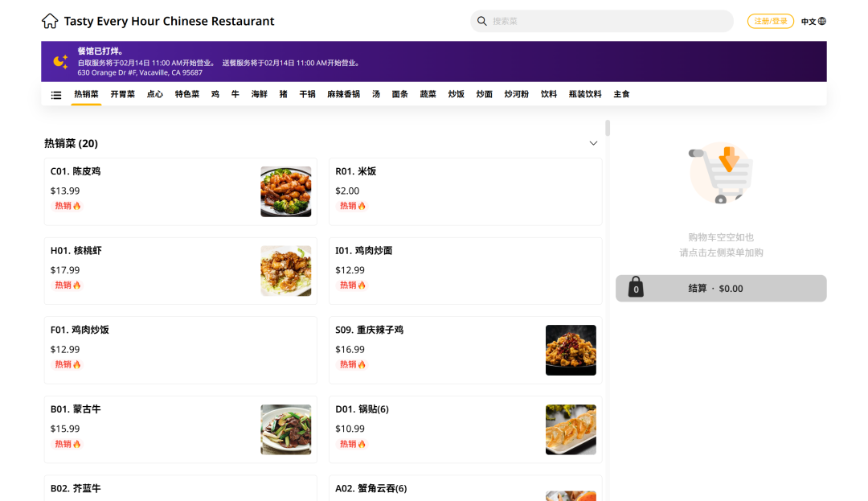Click the globe language icon
Viewport: 868px width, 501px height.
822,22
